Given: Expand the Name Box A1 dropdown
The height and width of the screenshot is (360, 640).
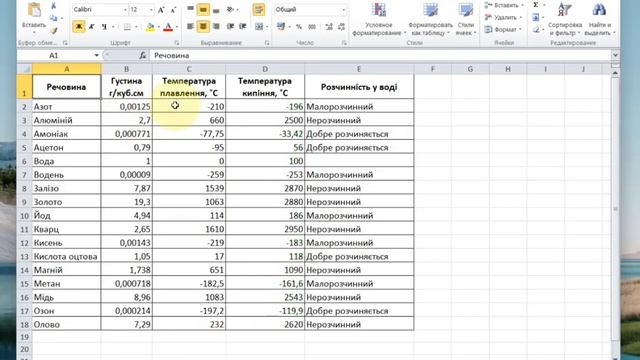Looking at the screenshot, I should pos(96,56).
